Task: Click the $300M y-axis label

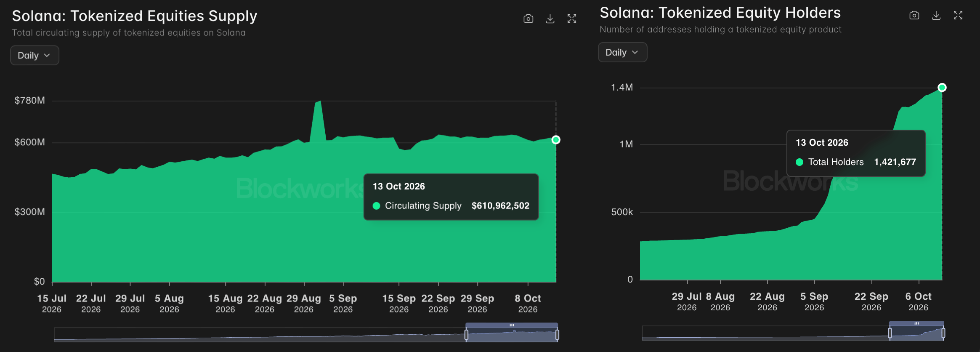Action: (x=29, y=212)
